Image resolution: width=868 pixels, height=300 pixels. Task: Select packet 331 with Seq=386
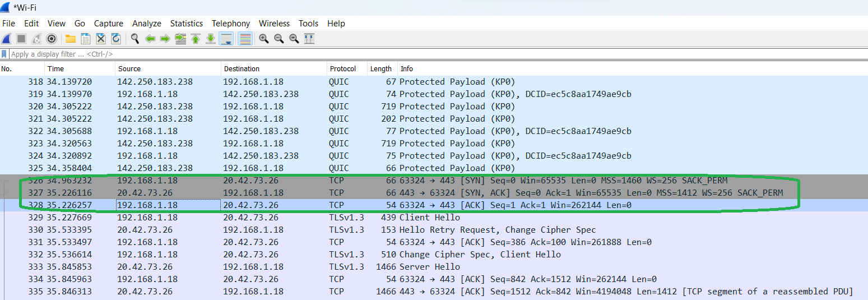[x=434, y=242]
